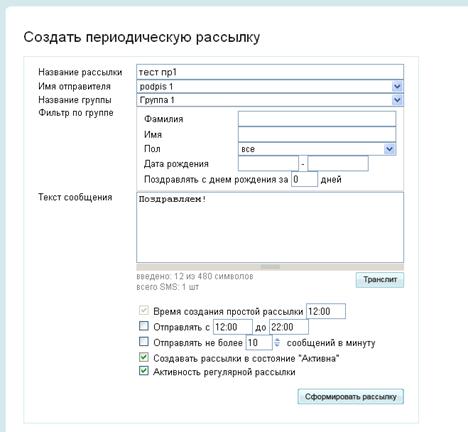Click the 'Поздравлять с днем рождения за' label

click(216, 180)
